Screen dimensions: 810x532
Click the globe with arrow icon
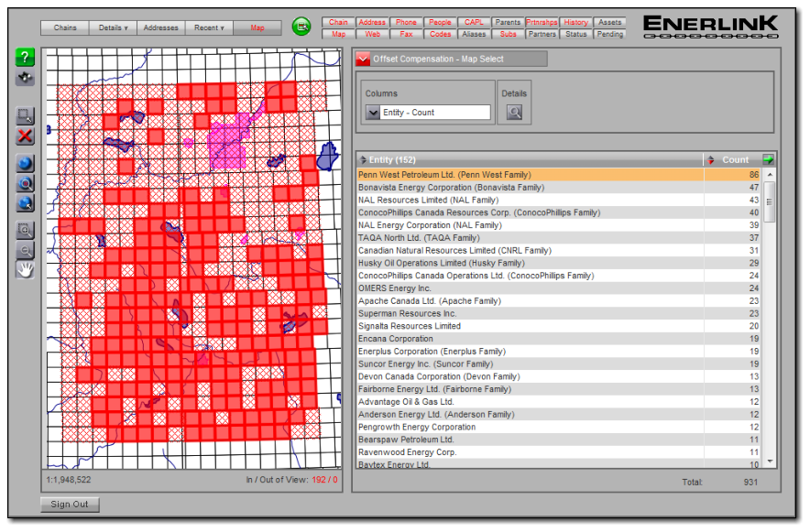pyautogui.click(x=25, y=203)
